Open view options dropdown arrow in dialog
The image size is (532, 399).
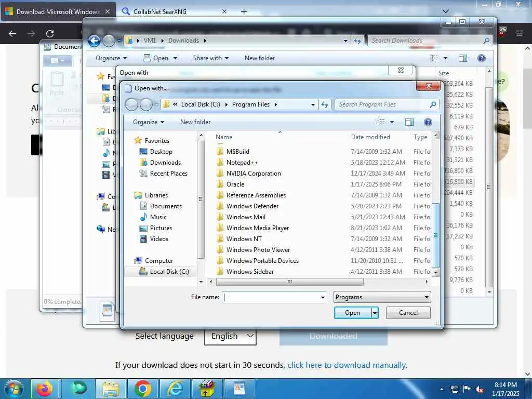point(392,122)
